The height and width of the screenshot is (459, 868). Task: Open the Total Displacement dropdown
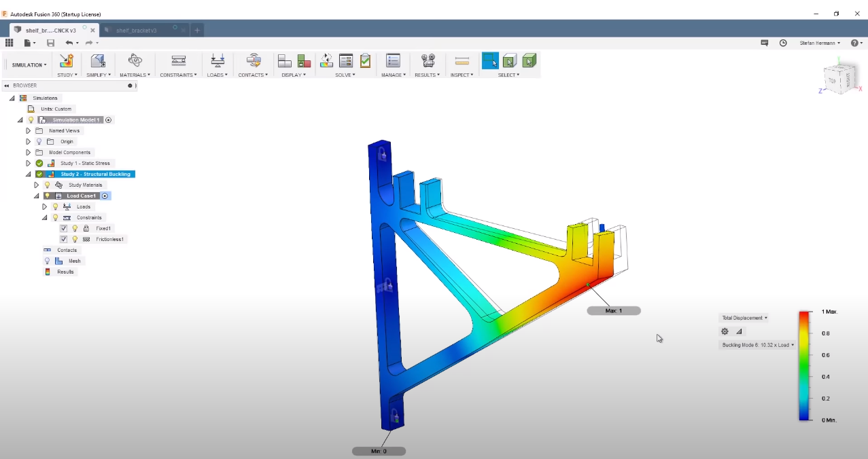pos(744,318)
